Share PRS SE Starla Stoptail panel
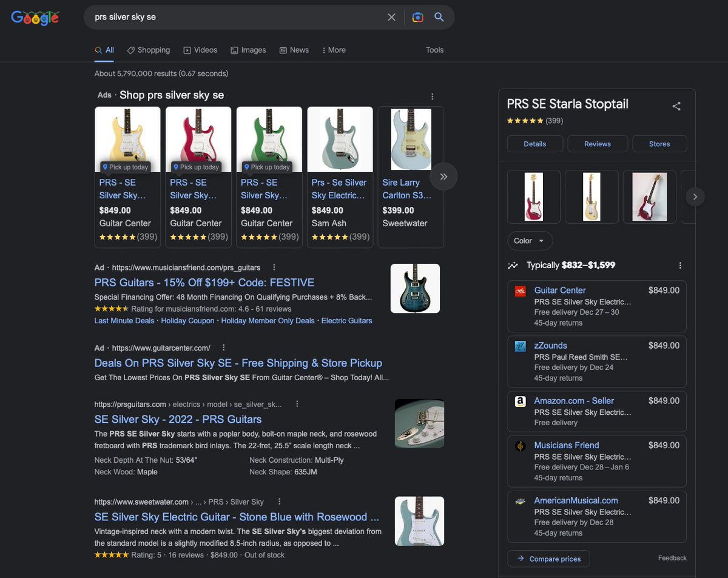 tap(676, 106)
